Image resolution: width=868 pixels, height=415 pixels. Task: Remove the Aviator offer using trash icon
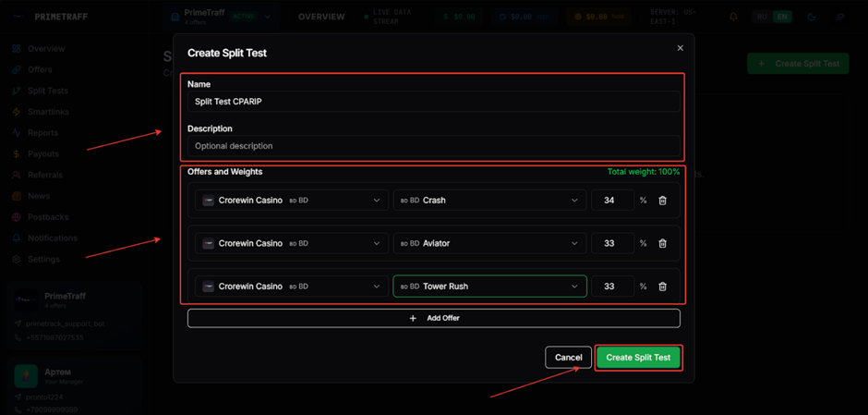[x=662, y=244]
